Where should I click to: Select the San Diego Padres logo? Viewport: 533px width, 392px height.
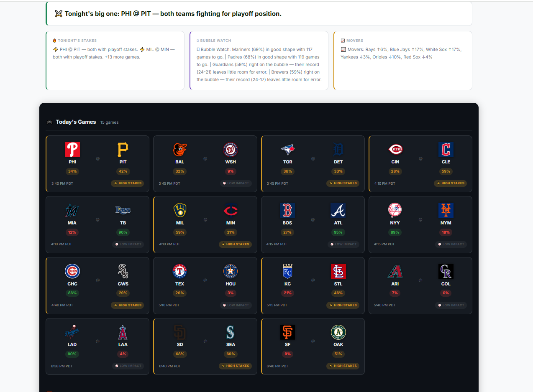(x=180, y=333)
